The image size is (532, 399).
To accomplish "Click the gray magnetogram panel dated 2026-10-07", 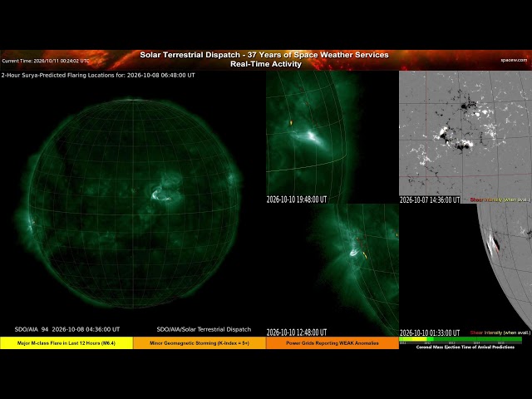I will tap(465, 137).
